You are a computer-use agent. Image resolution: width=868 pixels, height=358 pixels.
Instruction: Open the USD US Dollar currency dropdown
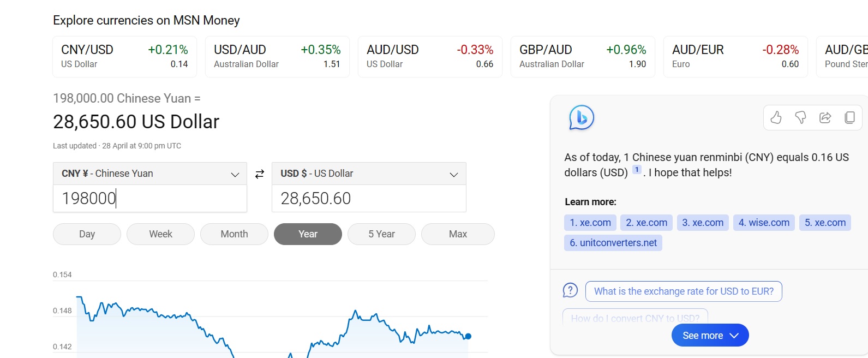point(369,174)
